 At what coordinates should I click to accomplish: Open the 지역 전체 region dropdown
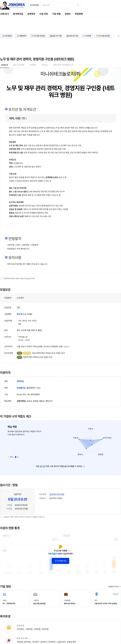[35, 5]
